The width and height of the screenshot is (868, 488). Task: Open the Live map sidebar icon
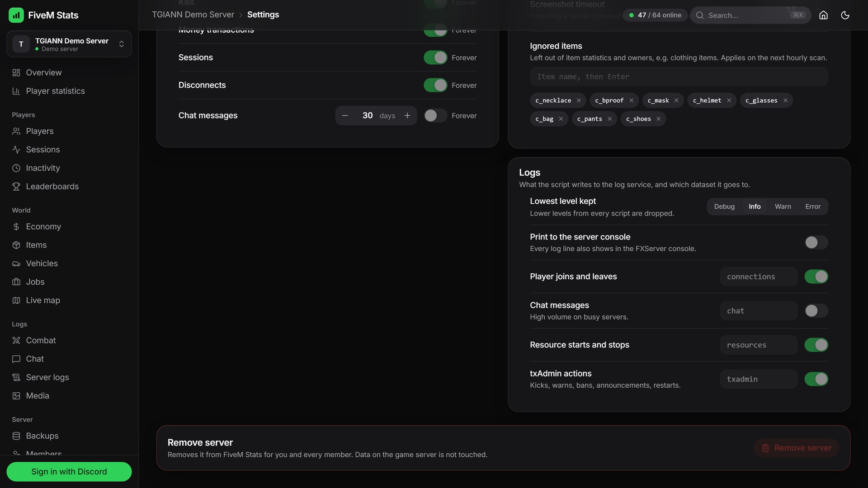tap(16, 300)
